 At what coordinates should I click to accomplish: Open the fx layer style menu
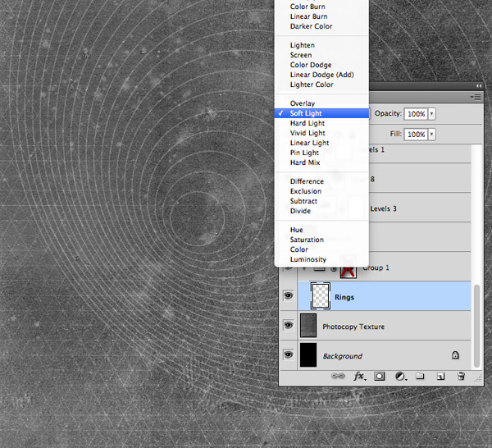pyautogui.click(x=358, y=376)
